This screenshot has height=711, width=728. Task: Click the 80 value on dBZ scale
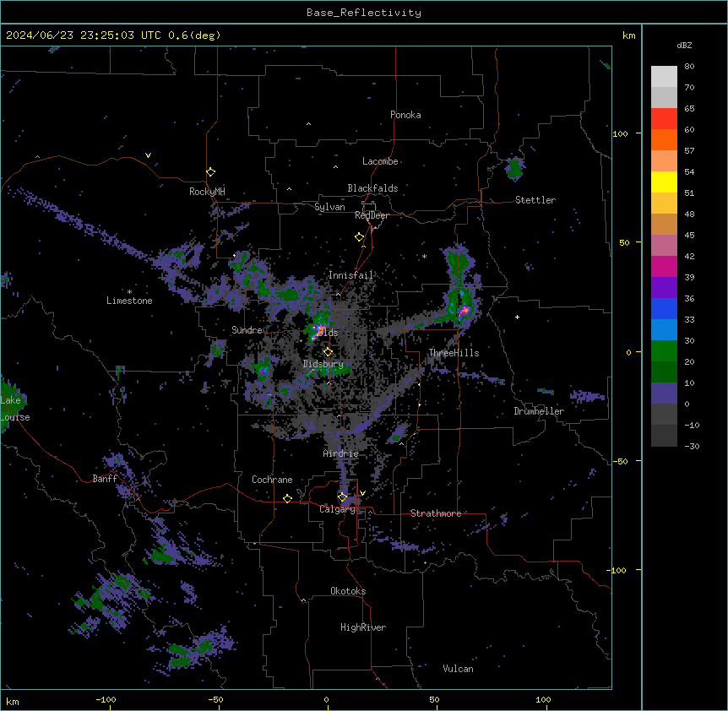coord(689,67)
